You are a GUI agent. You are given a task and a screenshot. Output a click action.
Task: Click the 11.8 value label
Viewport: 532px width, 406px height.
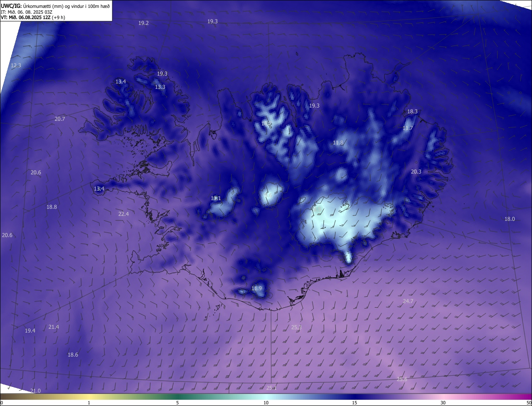(x=338, y=143)
